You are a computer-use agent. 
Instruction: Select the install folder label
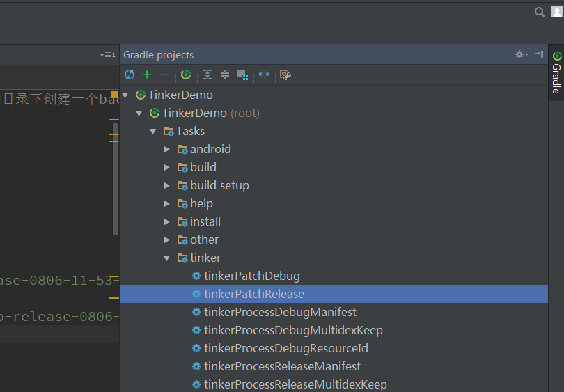coord(205,221)
